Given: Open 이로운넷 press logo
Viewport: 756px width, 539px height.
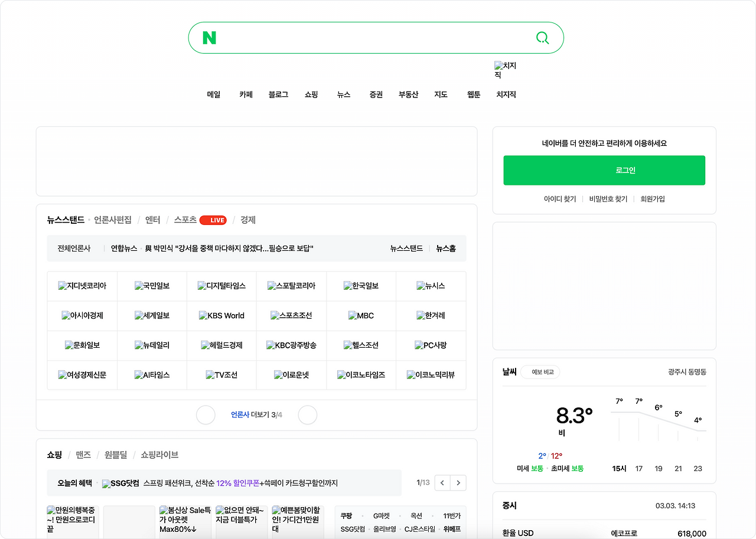Looking at the screenshot, I should pyautogui.click(x=291, y=375).
